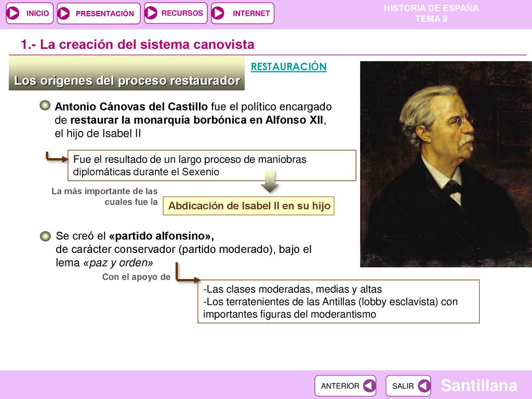Click the play arrow icon beside RECURSOS
This screenshot has height=399, width=532.
pos(151,13)
